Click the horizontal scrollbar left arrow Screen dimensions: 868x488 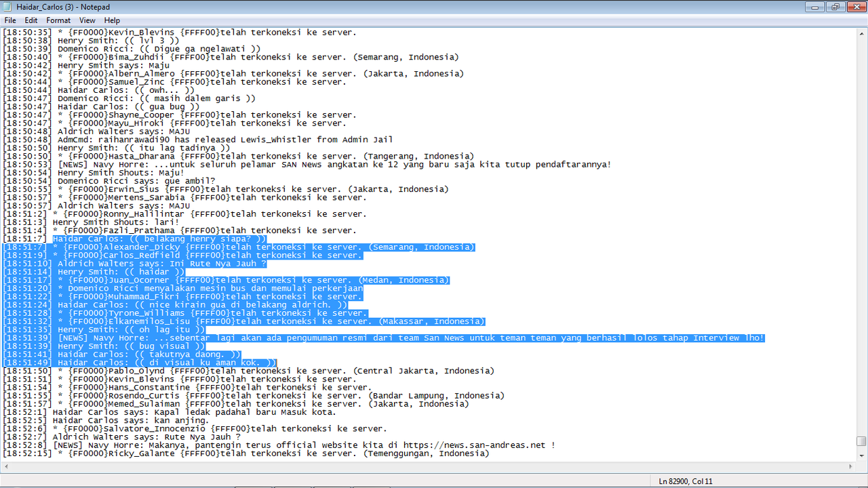pos(6,466)
